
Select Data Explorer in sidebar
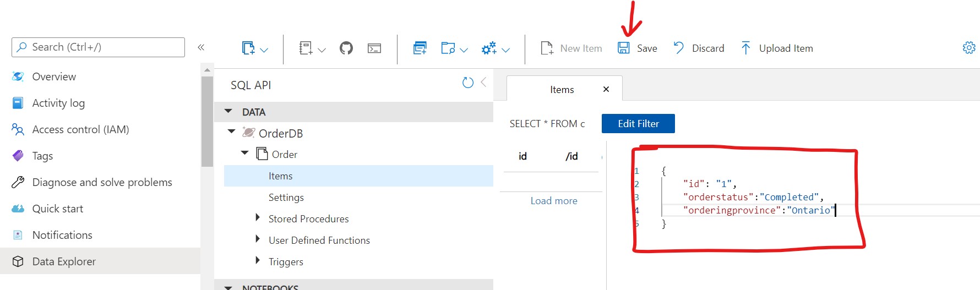[x=64, y=261]
